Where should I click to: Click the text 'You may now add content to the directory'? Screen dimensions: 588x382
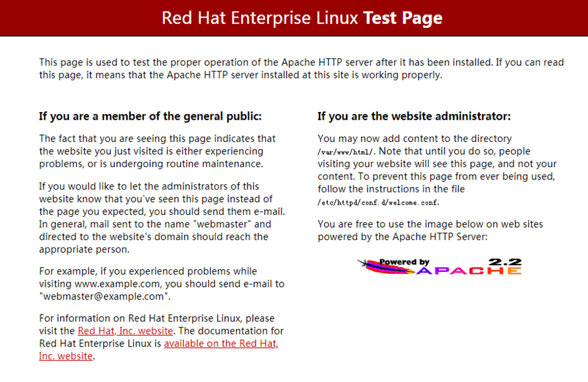[x=415, y=139]
